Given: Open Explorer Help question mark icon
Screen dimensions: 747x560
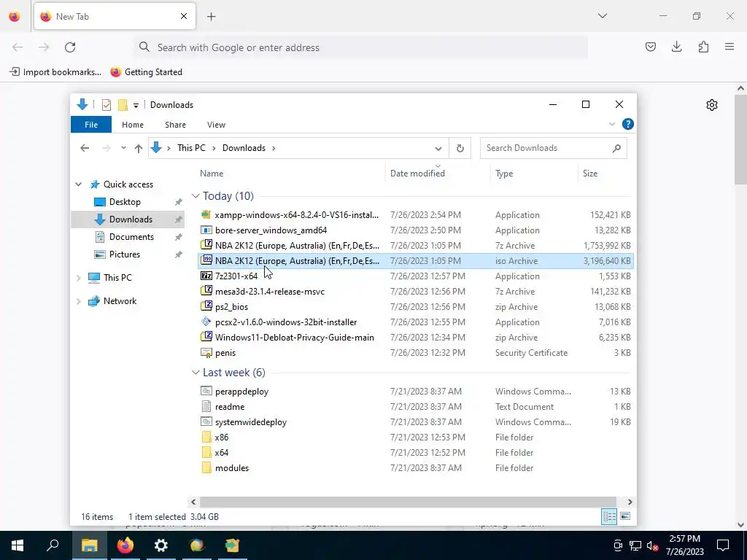Looking at the screenshot, I should pos(628,124).
